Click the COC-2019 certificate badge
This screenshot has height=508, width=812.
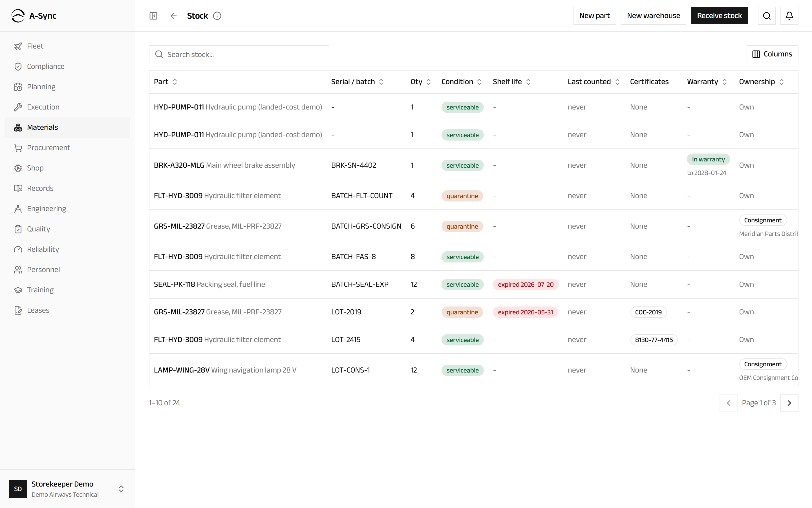[648, 312]
